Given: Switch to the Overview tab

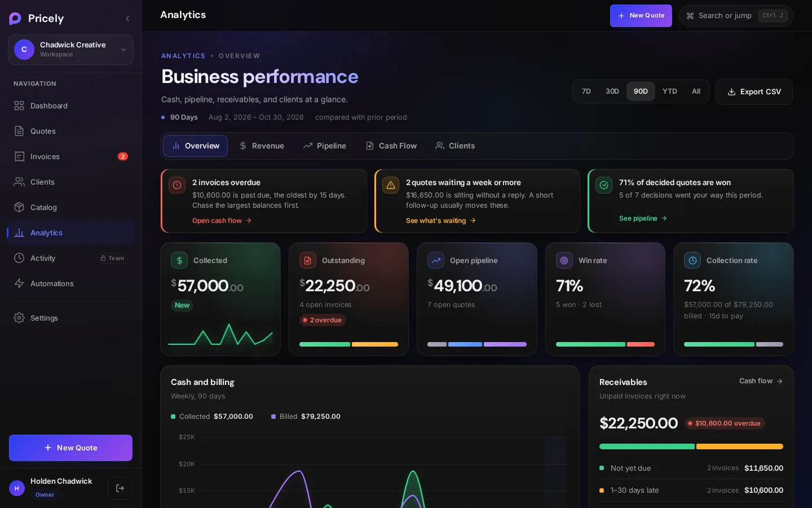Looking at the screenshot, I should (195, 146).
